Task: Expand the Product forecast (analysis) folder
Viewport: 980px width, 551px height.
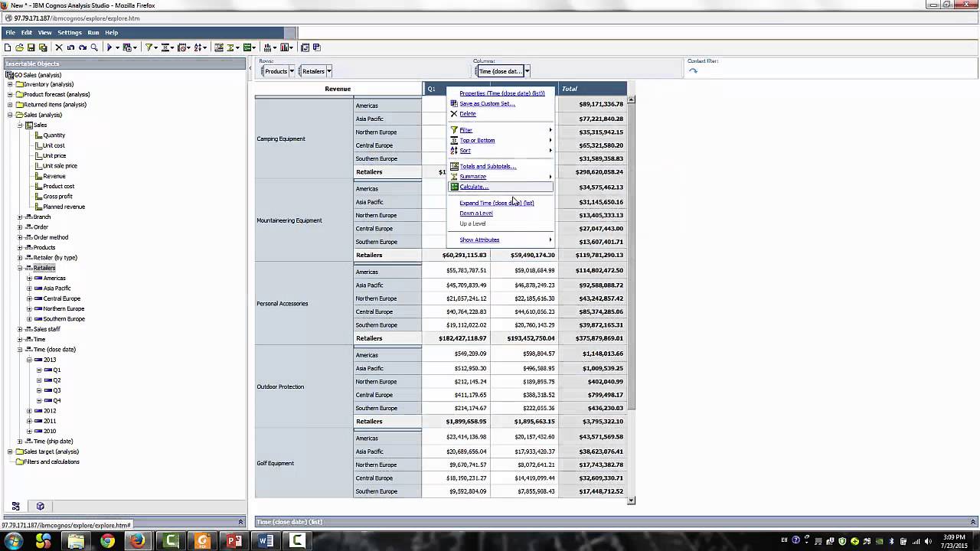Action: pos(10,94)
